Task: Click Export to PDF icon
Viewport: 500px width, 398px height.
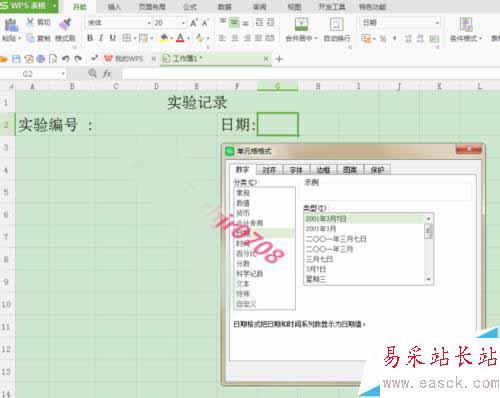Action: pyautogui.click(x=29, y=59)
